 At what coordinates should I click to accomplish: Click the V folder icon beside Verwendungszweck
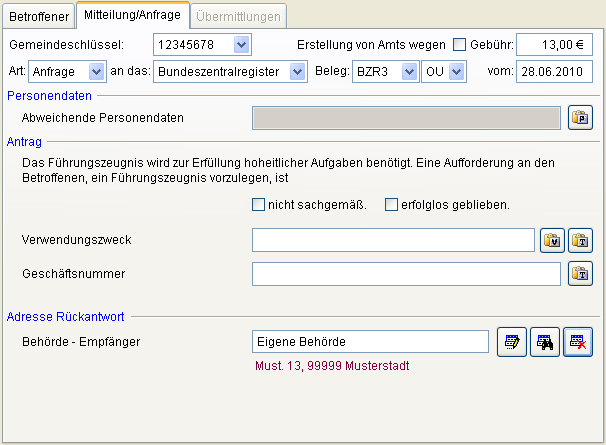click(553, 240)
